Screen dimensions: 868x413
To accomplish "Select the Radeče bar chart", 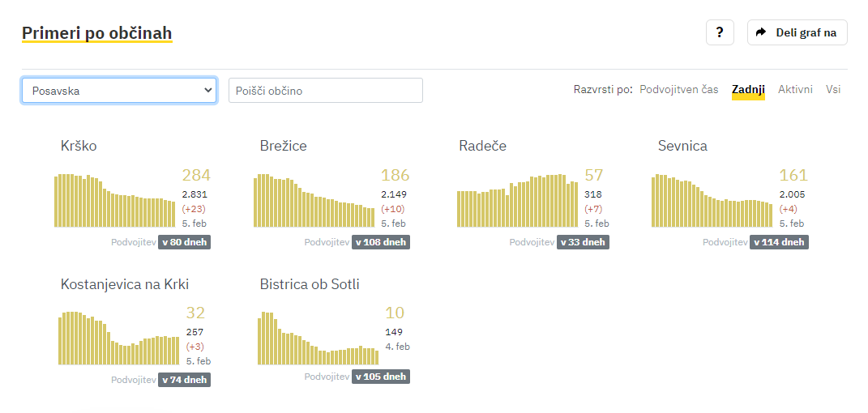I will coord(517,200).
